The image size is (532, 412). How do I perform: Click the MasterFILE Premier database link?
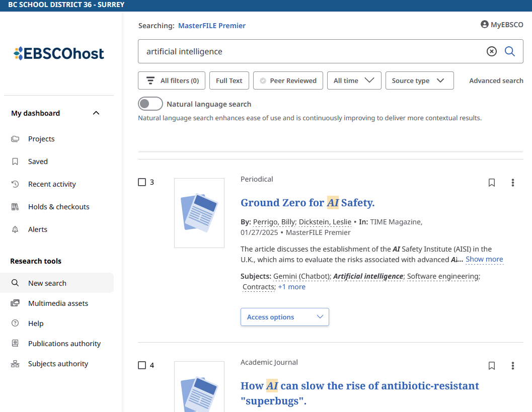tap(212, 26)
